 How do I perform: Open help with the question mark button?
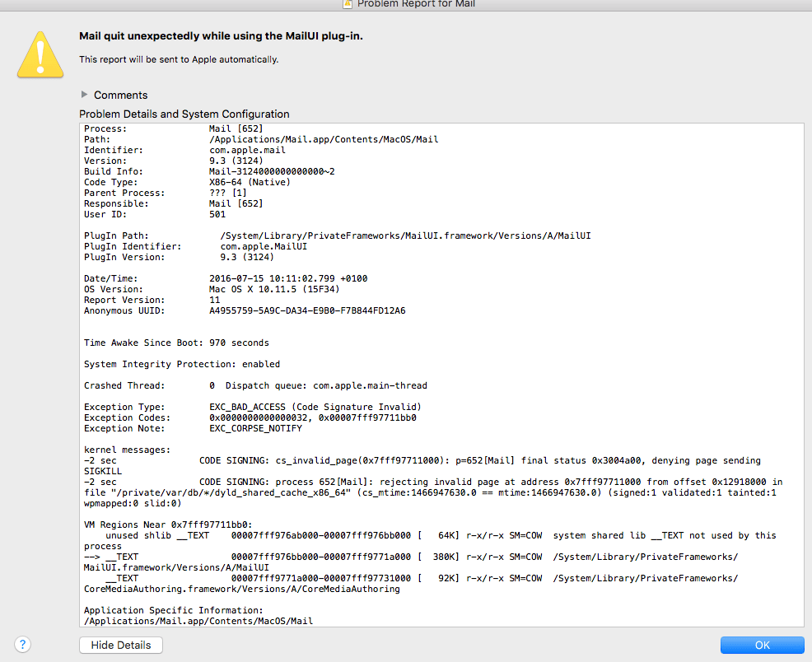[x=22, y=645]
